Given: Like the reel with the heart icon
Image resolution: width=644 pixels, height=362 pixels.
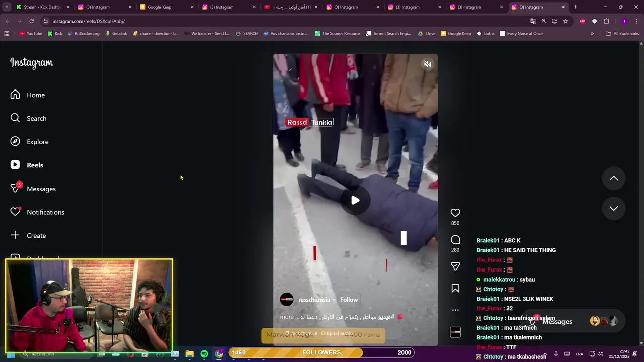Looking at the screenshot, I should tap(455, 213).
